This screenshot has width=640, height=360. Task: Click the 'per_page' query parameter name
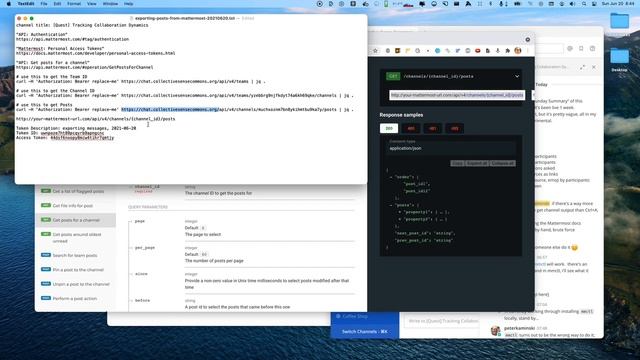click(144, 247)
